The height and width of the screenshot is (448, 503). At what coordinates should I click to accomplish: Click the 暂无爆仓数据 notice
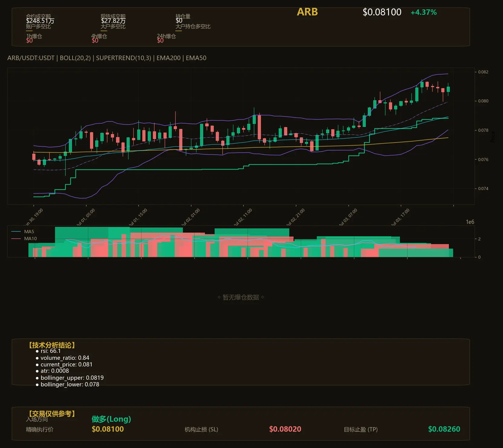point(241,297)
